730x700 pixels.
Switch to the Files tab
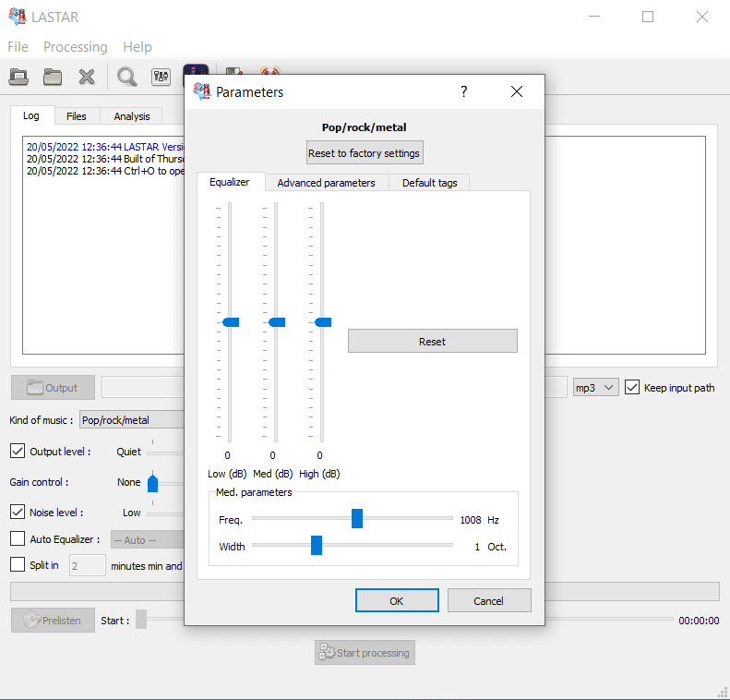pyautogui.click(x=77, y=116)
